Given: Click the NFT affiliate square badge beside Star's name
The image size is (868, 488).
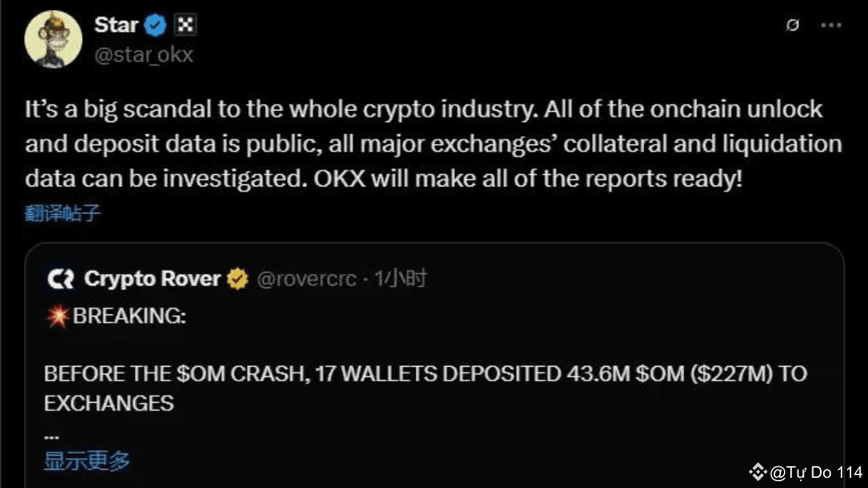Looking at the screenshot, I should tap(184, 24).
